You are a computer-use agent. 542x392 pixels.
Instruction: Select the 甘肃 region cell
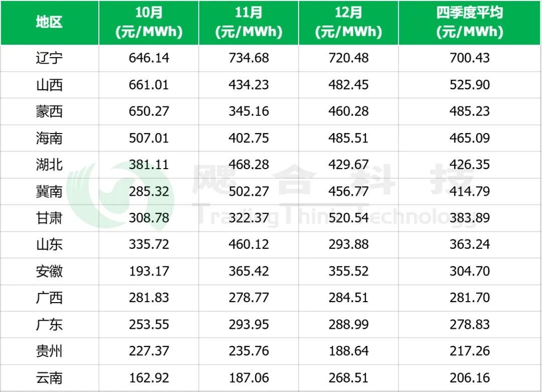[49, 218]
